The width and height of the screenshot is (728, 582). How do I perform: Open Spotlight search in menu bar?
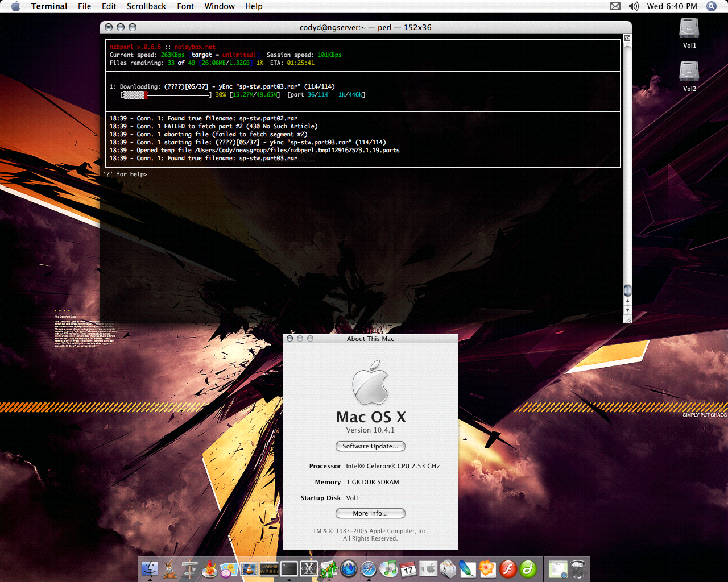tap(711, 6)
